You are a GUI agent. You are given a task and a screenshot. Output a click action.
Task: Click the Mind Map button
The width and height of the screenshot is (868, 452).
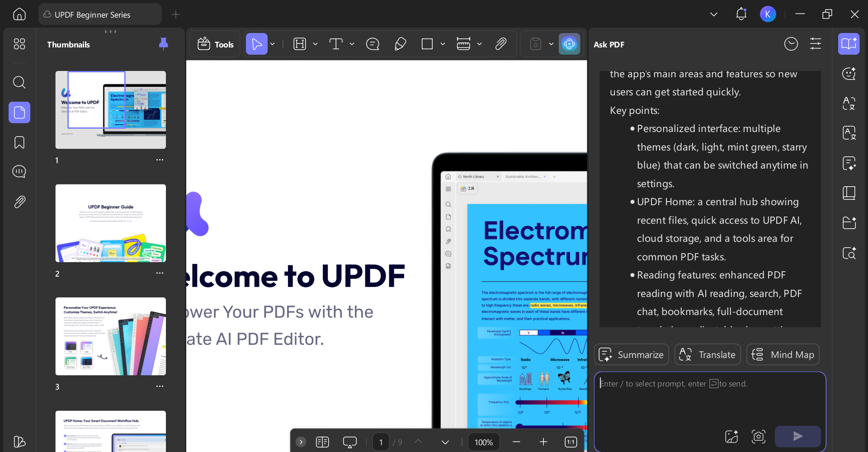click(783, 354)
